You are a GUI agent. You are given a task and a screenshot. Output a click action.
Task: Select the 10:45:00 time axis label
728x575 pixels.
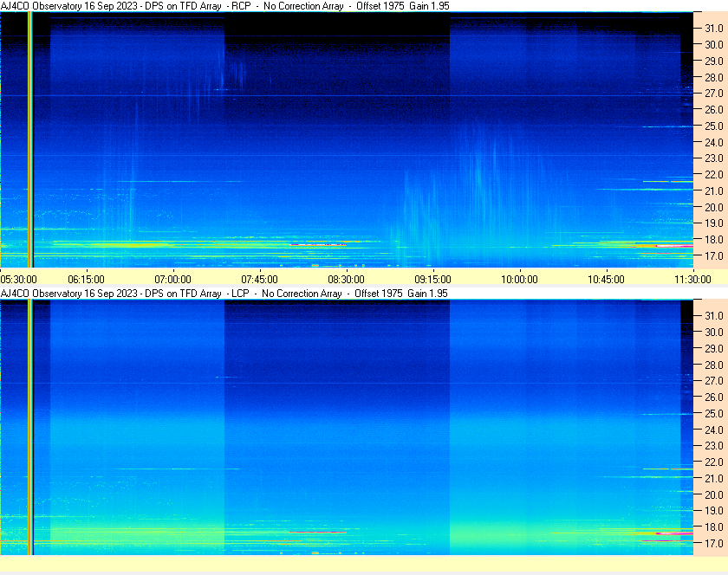point(607,280)
